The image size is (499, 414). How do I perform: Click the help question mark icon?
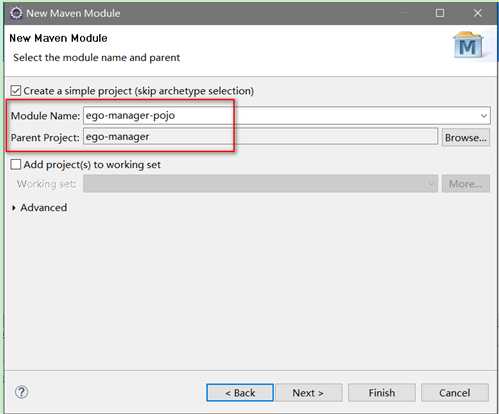click(x=22, y=392)
